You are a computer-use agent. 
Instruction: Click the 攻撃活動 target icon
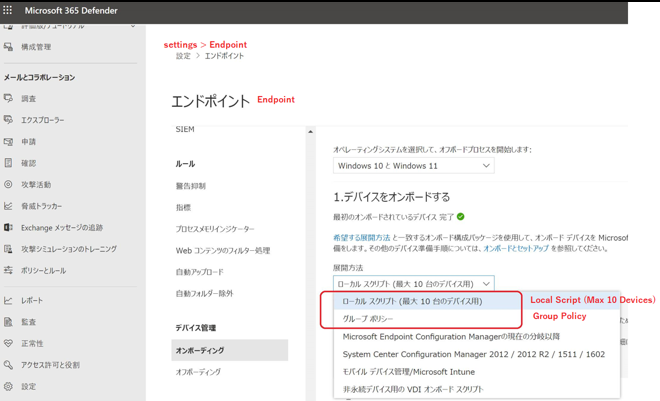(8, 184)
